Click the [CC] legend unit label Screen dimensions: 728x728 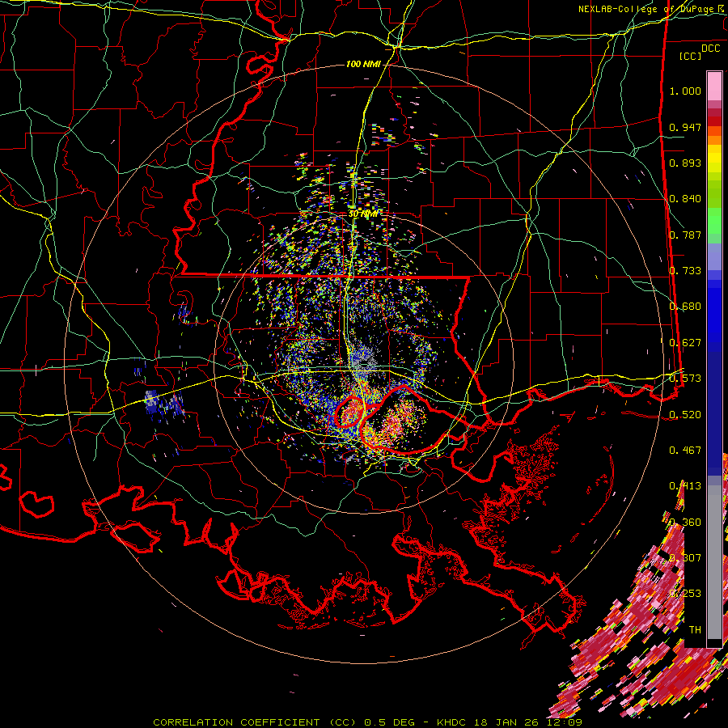(x=691, y=56)
